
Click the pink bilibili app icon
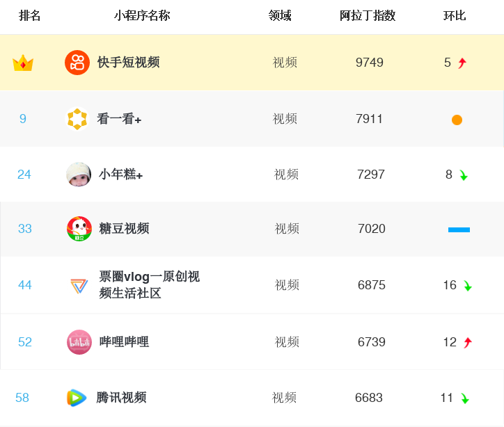point(79,342)
